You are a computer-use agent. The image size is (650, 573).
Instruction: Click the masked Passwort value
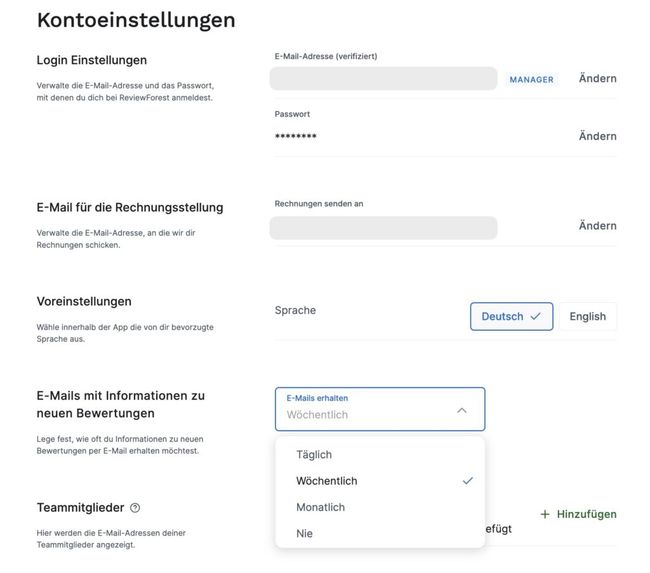click(296, 136)
